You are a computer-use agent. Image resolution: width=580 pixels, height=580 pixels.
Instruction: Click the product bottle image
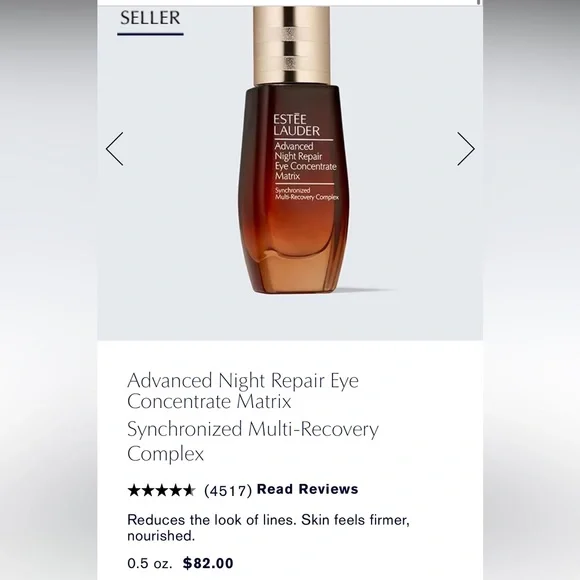pyautogui.click(x=290, y=149)
